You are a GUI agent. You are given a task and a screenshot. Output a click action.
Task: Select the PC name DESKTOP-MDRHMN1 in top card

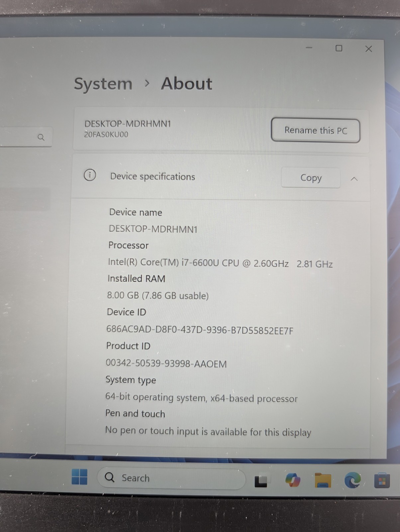click(x=128, y=124)
